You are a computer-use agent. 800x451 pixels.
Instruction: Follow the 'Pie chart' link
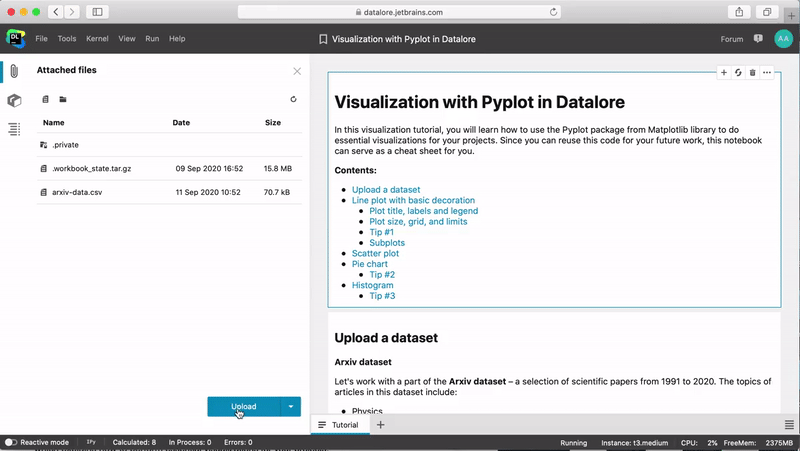pos(369,264)
